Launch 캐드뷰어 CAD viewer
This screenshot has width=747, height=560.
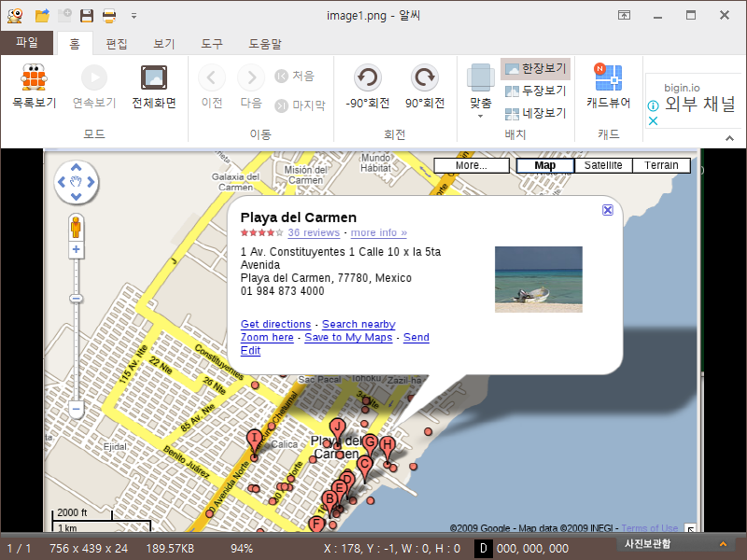click(609, 87)
